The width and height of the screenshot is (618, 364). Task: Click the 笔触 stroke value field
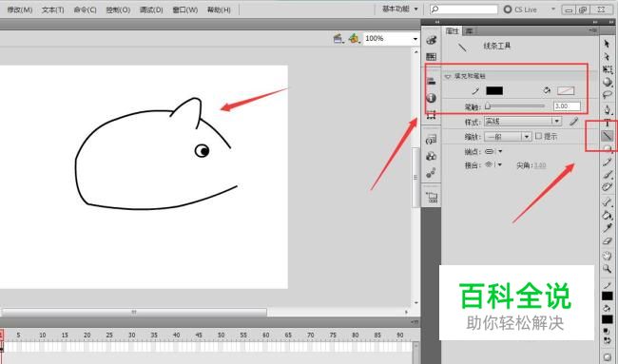coord(567,106)
